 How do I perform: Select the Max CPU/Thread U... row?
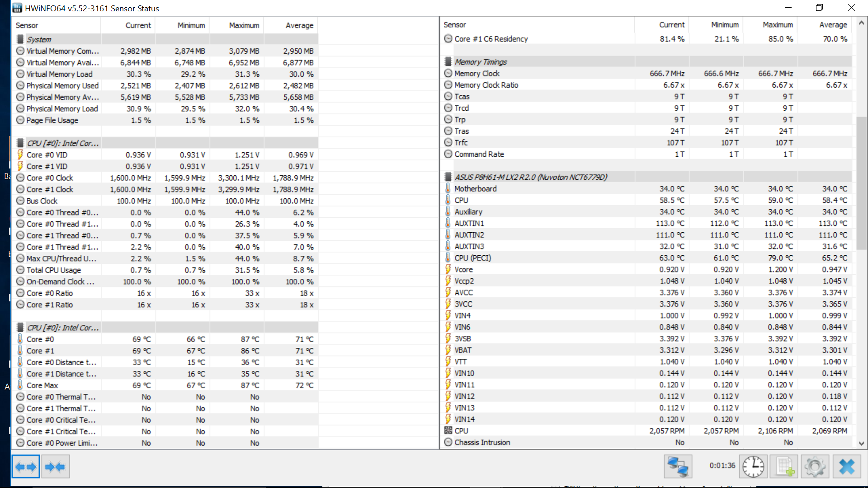[x=165, y=258]
